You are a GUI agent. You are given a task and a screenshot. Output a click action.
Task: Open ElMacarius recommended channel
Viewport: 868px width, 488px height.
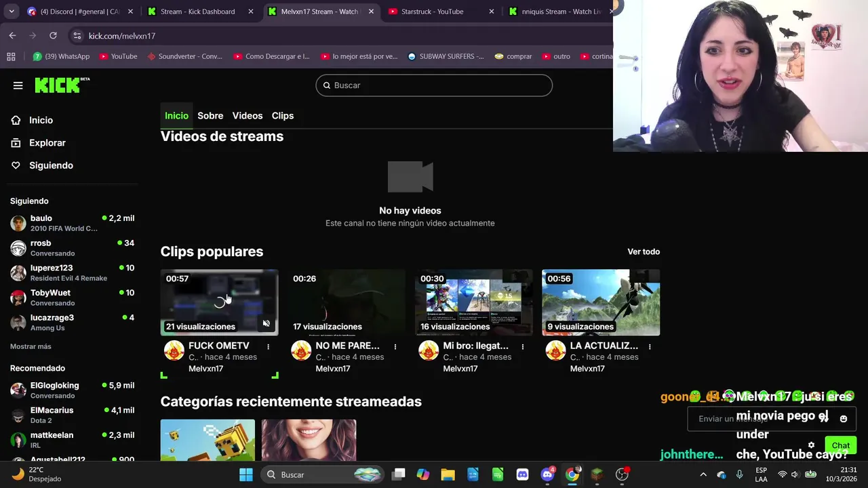point(72,415)
